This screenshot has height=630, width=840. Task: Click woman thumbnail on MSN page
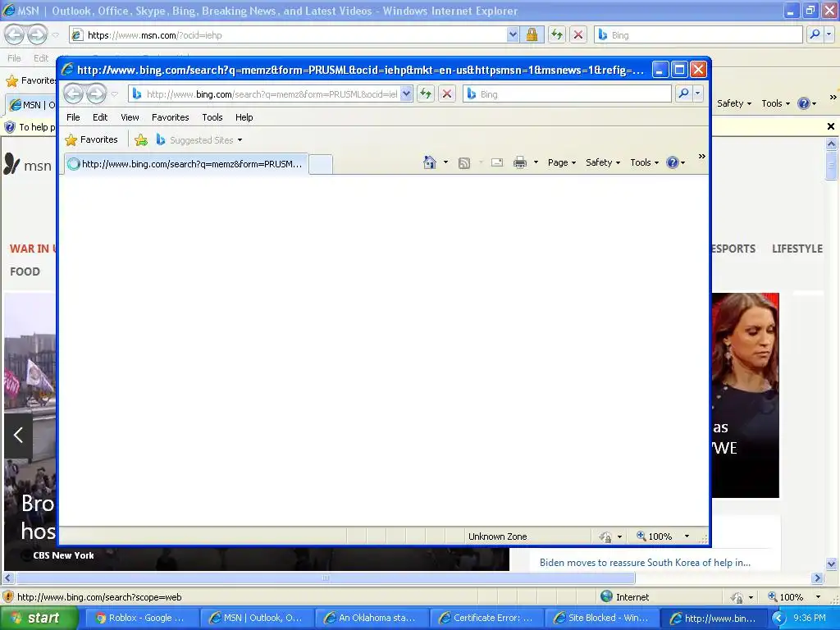(745, 395)
